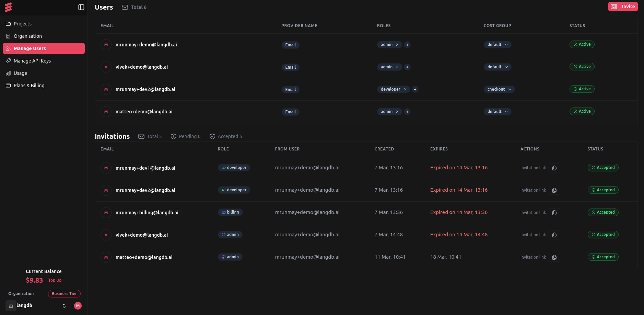This screenshot has width=644, height=315.
Task: Click the Top Up link
Action: (55, 280)
